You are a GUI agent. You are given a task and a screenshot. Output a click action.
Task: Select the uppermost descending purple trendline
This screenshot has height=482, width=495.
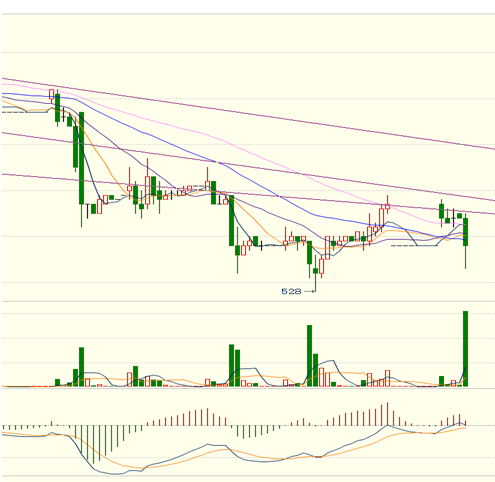(x=248, y=114)
